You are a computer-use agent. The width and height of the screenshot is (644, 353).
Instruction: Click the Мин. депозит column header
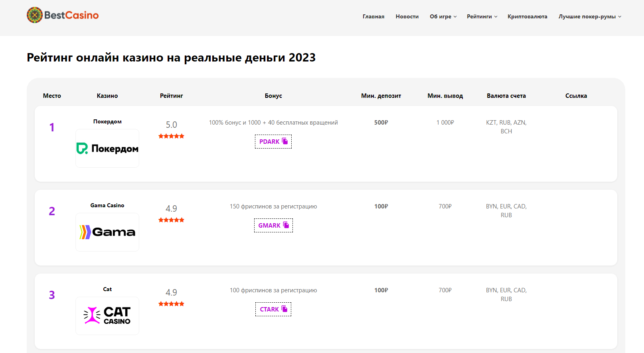[x=381, y=96]
